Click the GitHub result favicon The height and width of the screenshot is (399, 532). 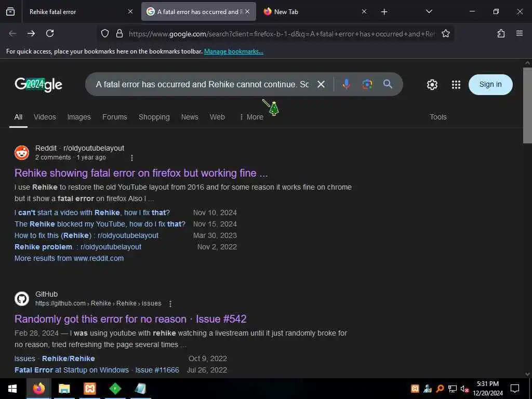(x=22, y=299)
